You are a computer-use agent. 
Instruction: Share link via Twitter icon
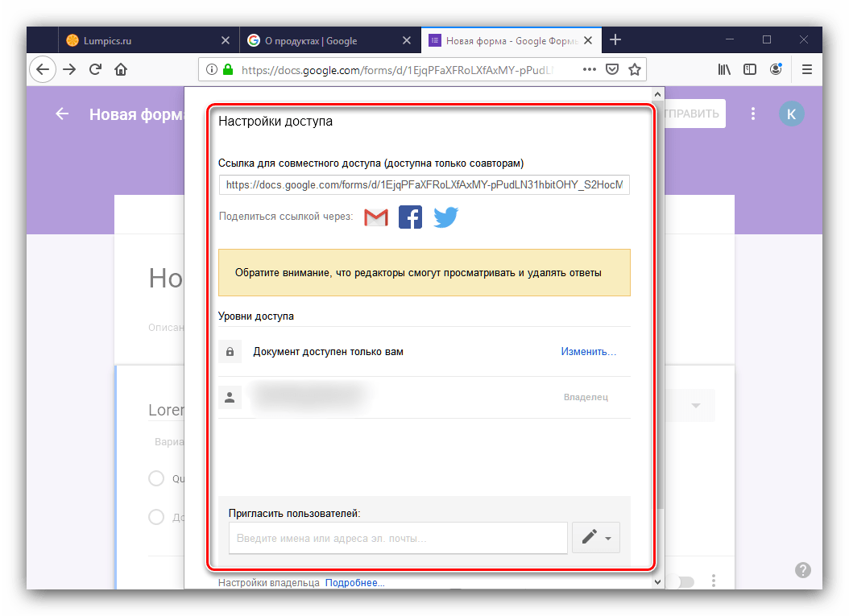pos(445,217)
